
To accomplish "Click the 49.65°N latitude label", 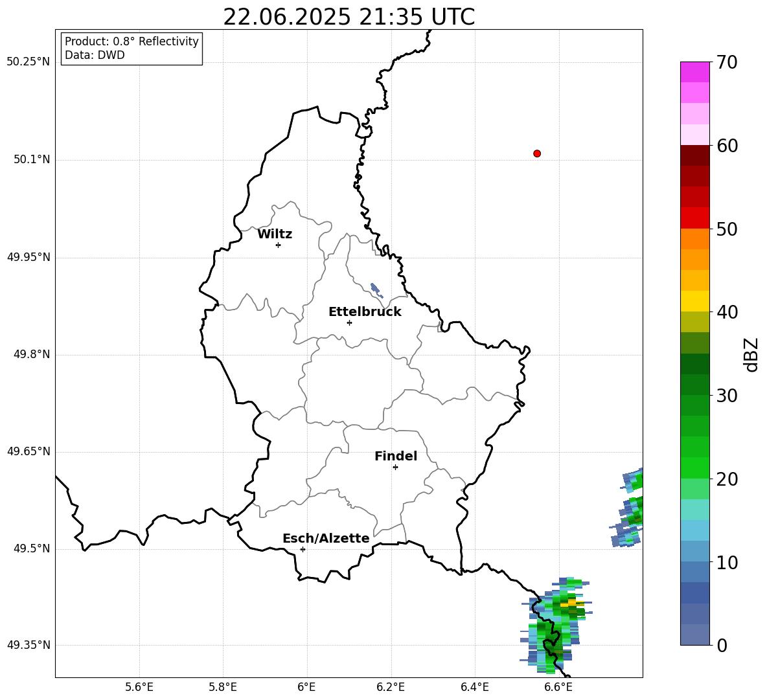I will point(29,451).
